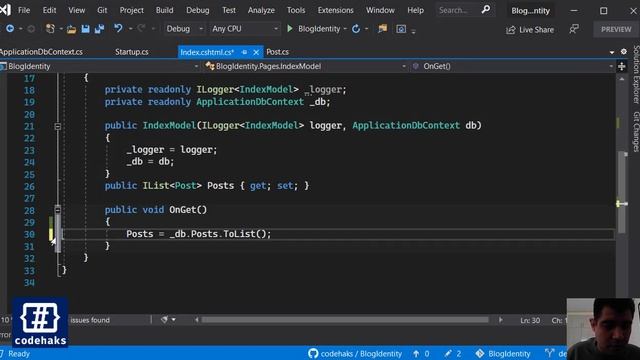Click the Navigate Backward arrow icon

10,29
